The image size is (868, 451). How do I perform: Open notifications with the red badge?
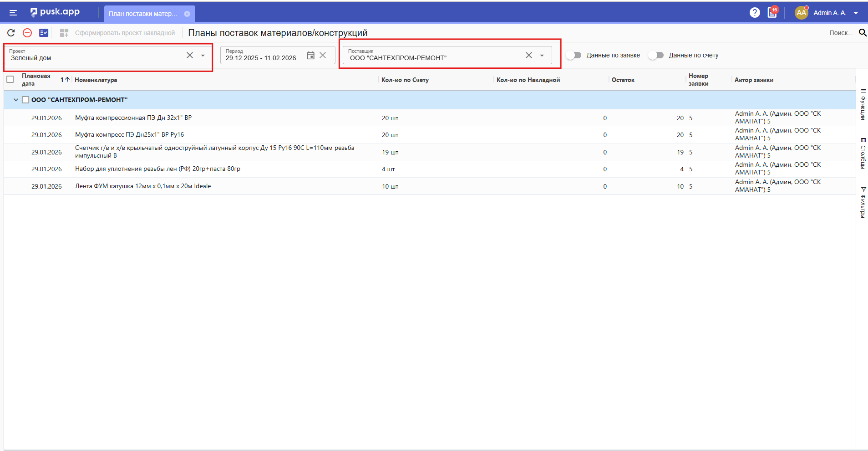[x=772, y=13]
